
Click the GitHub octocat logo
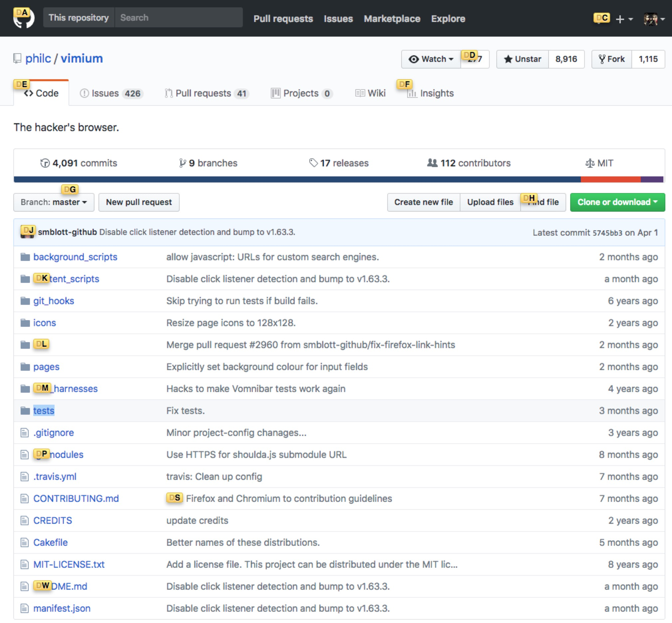[24, 18]
